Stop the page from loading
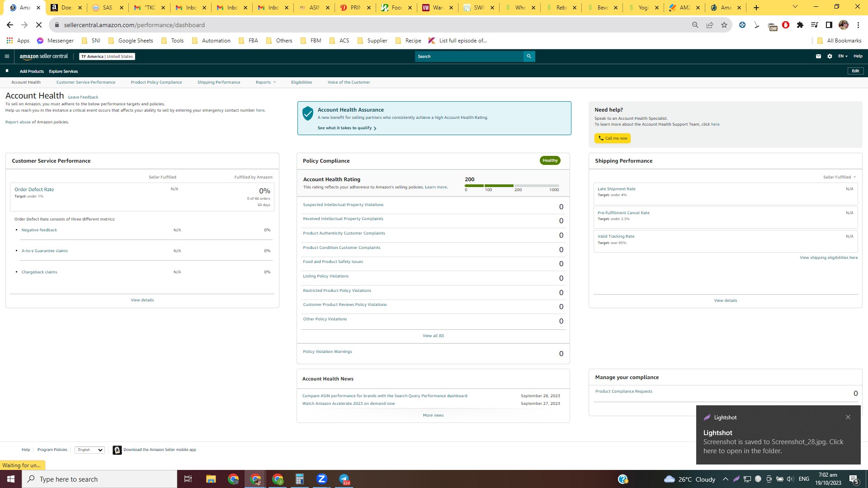868x488 pixels. [39, 25]
